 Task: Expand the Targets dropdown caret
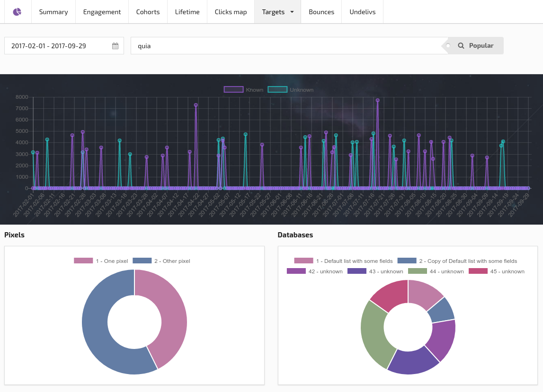pyautogui.click(x=292, y=12)
